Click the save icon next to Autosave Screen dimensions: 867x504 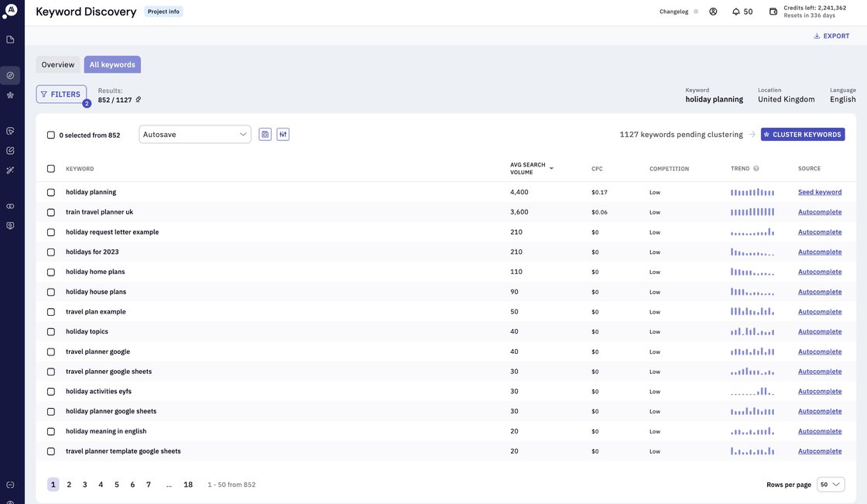coord(265,135)
